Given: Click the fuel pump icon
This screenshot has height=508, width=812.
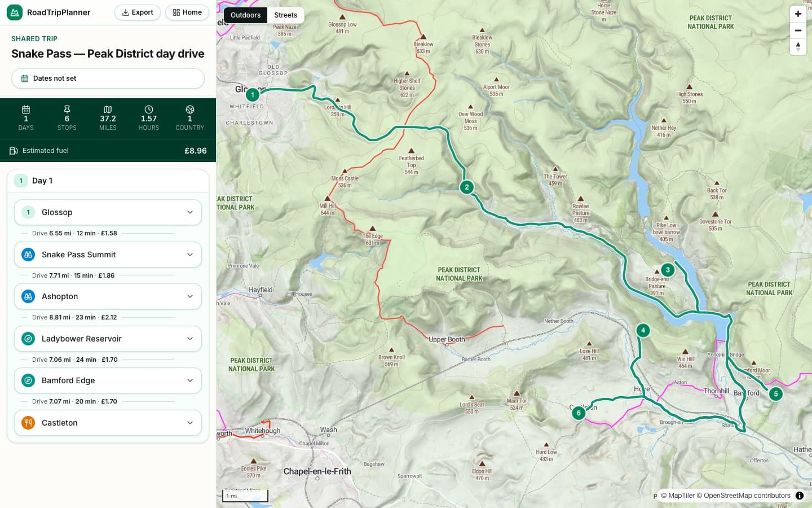Looking at the screenshot, I should coord(14,151).
